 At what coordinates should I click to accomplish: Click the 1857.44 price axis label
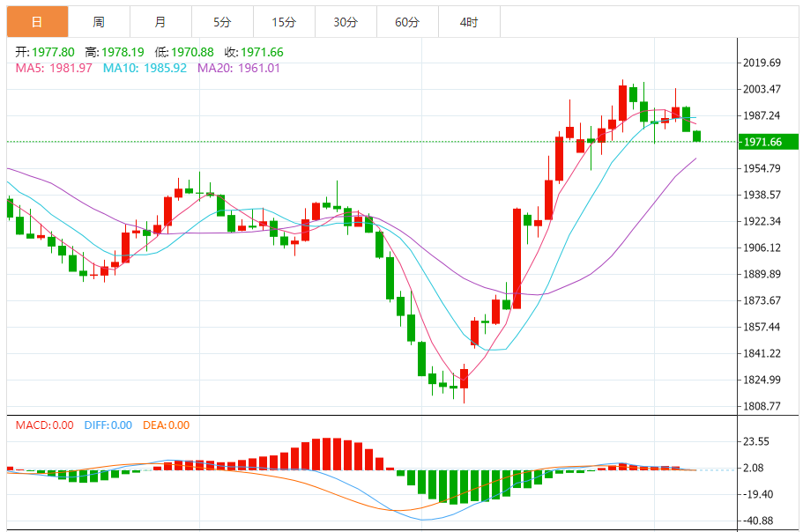click(762, 327)
